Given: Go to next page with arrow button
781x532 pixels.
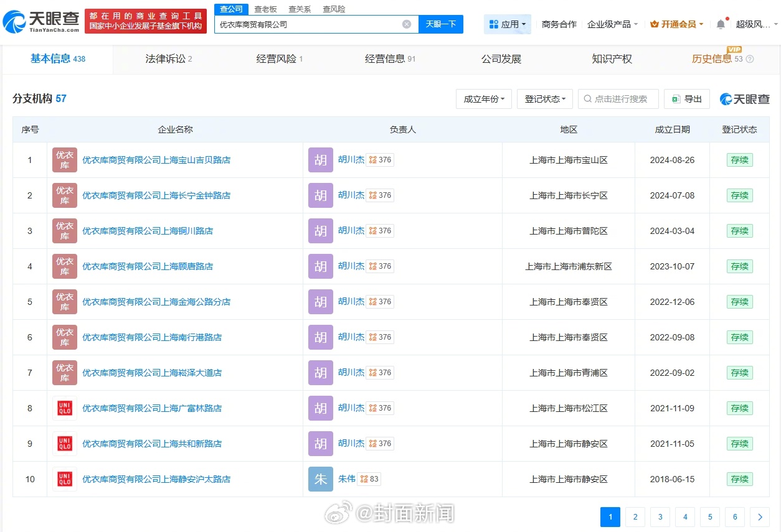Looking at the screenshot, I should 760,516.
